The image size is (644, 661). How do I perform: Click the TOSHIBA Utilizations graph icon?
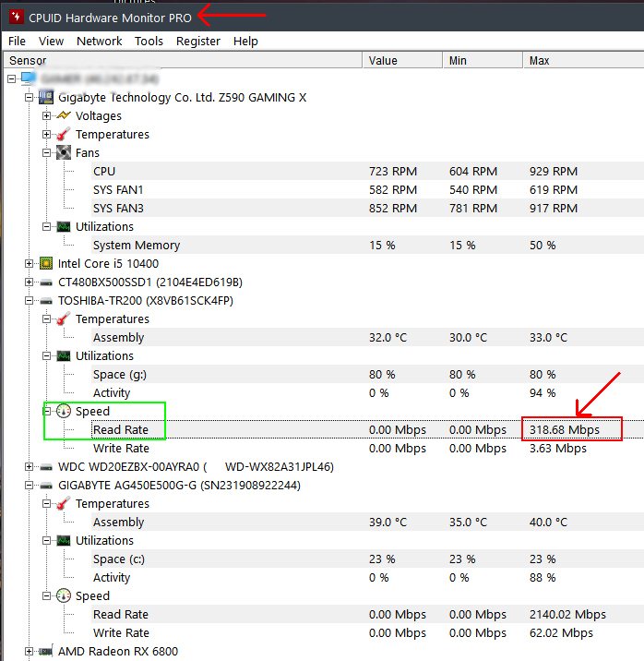tap(64, 356)
